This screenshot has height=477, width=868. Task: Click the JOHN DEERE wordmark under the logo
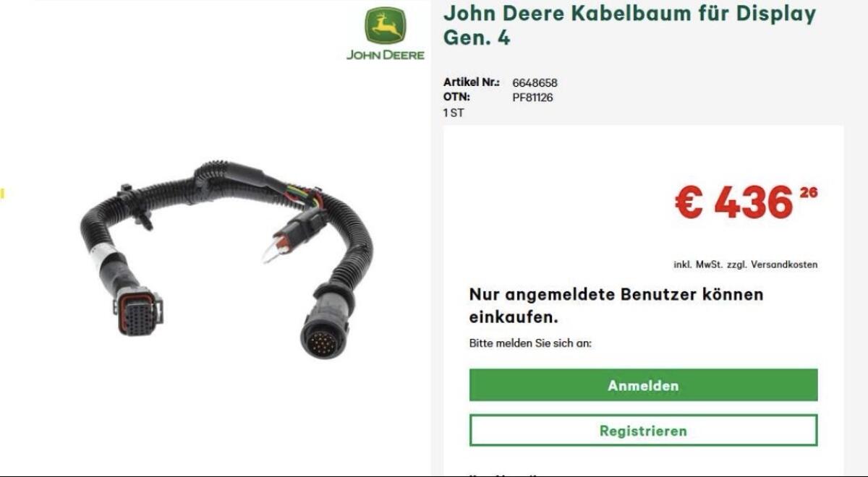pyautogui.click(x=386, y=55)
